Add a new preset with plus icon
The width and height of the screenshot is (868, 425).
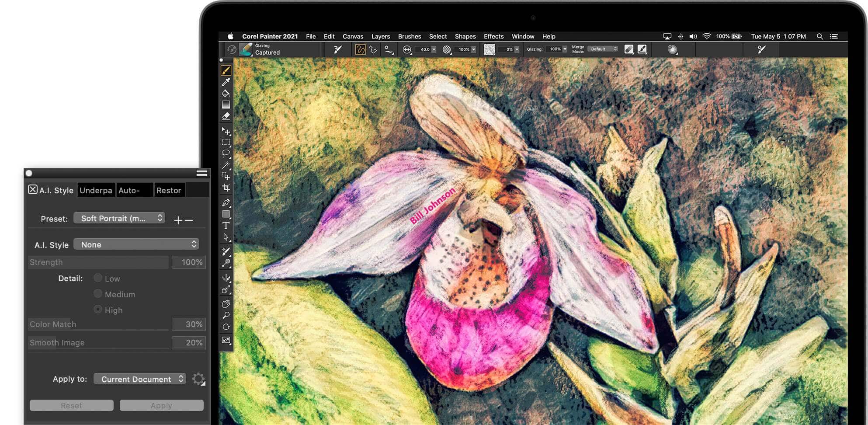coord(178,220)
